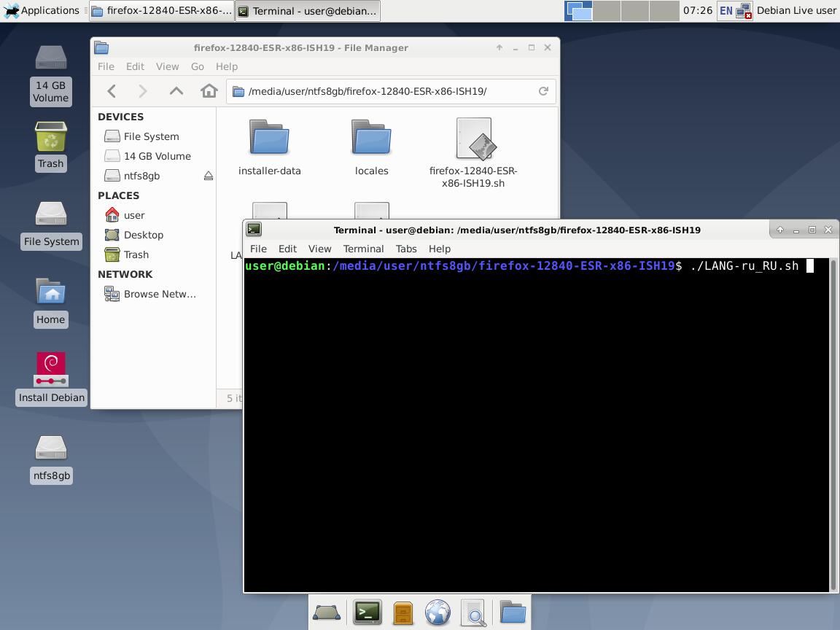Open Edit menu in File Manager

135,66
